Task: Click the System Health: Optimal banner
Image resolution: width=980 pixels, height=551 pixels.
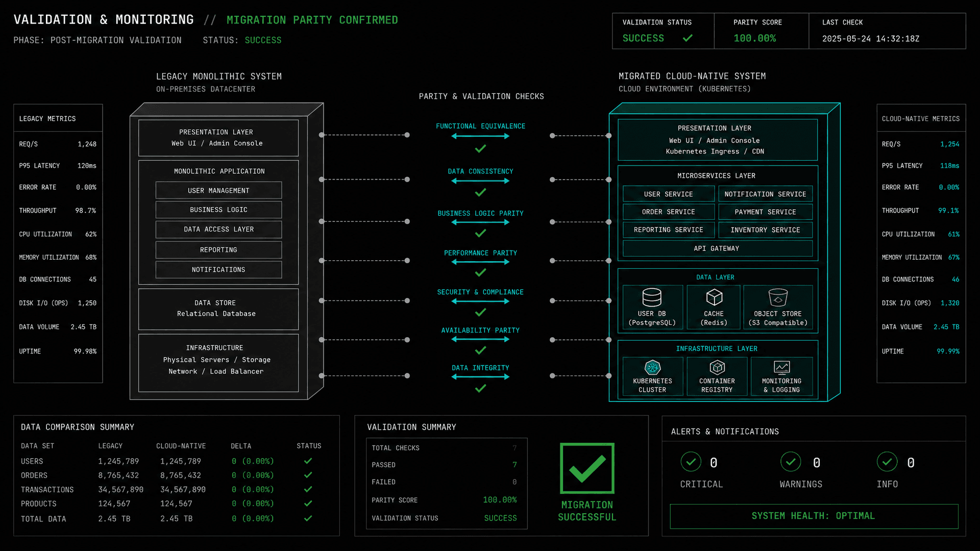Action: 814,516
